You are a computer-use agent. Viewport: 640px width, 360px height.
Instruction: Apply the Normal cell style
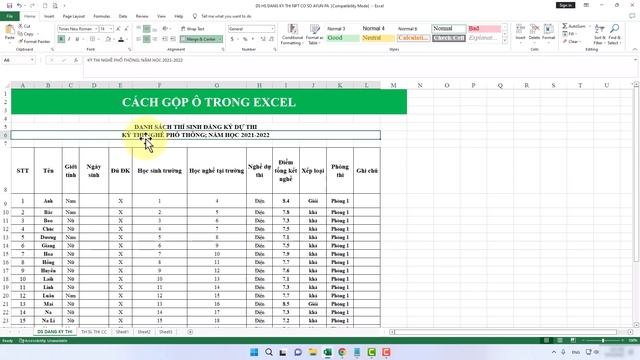click(449, 29)
